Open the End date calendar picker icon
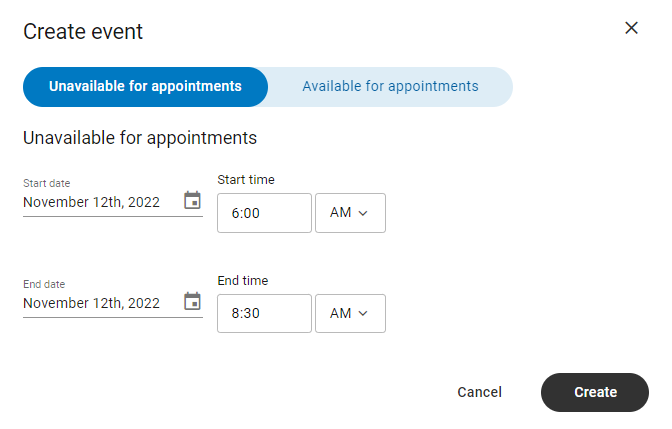The image size is (672, 429). (x=192, y=302)
